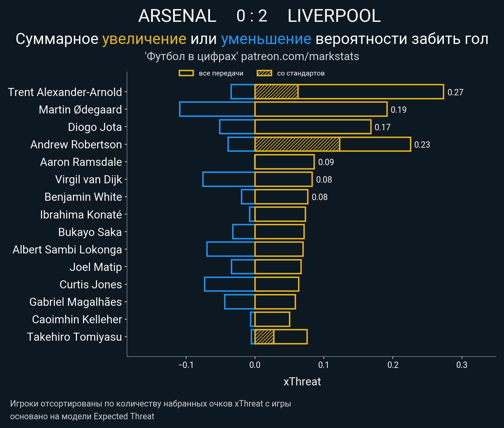This screenshot has width=504, height=428.
Task: Click the 'все передачи' legend swatch
Action: (x=186, y=73)
